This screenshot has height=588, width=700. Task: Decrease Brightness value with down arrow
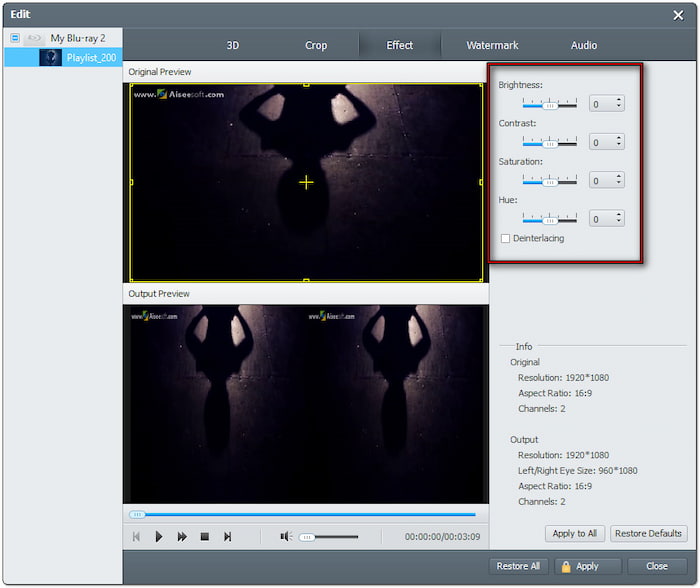coord(619,106)
